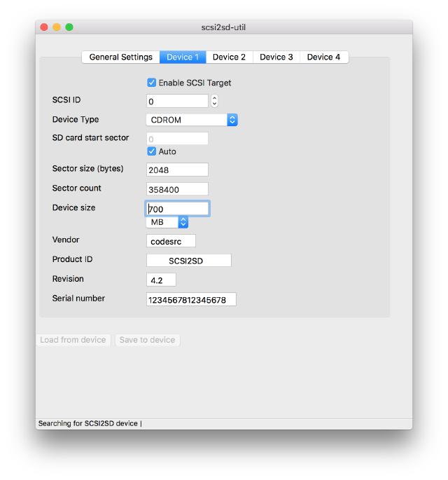Focus the Sector count field
Image resolution: width=448 pixels, height=480 pixels.
(177, 189)
